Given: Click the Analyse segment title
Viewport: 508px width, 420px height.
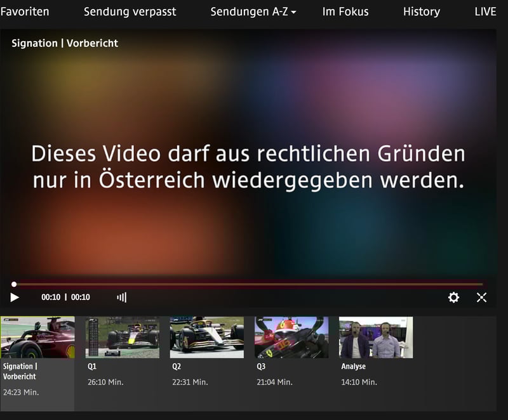Looking at the screenshot, I should 354,366.
